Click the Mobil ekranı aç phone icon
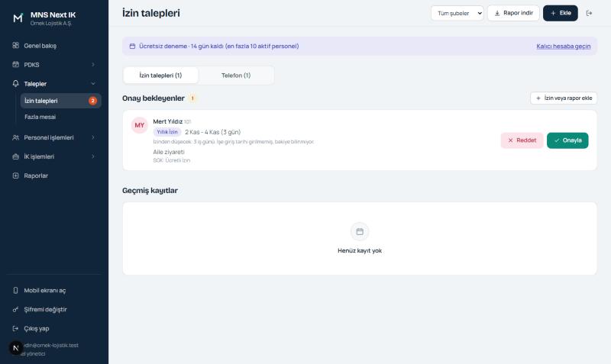Image resolution: width=611 pixels, height=364 pixels. [x=15, y=291]
